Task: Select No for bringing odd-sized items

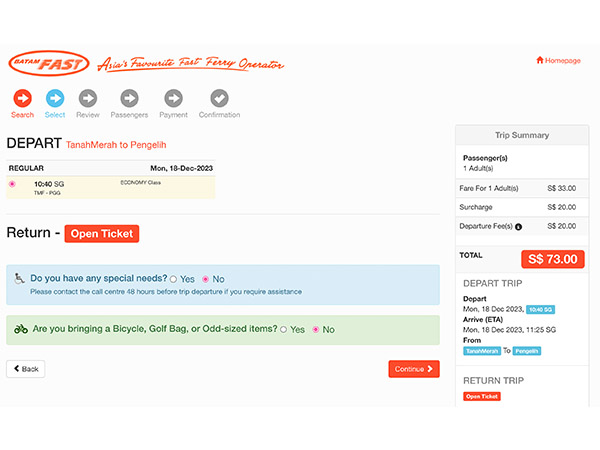Action: tap(316, 329)
